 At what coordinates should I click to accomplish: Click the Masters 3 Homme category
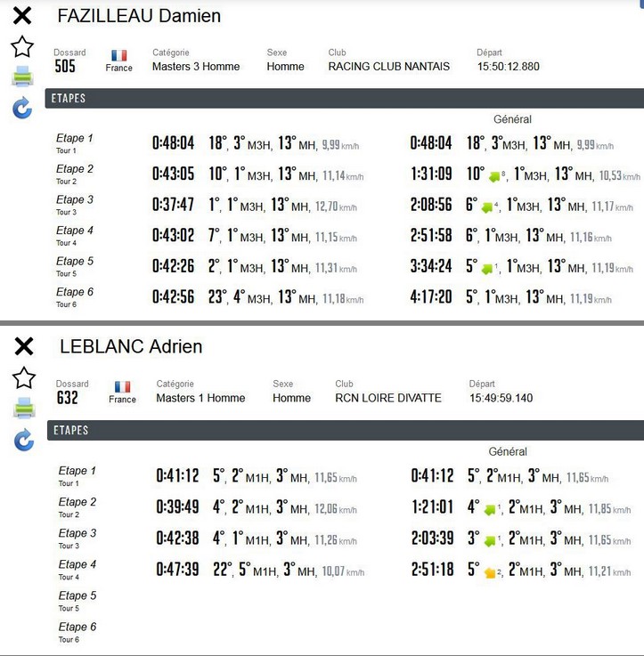[x=196, y=66]
